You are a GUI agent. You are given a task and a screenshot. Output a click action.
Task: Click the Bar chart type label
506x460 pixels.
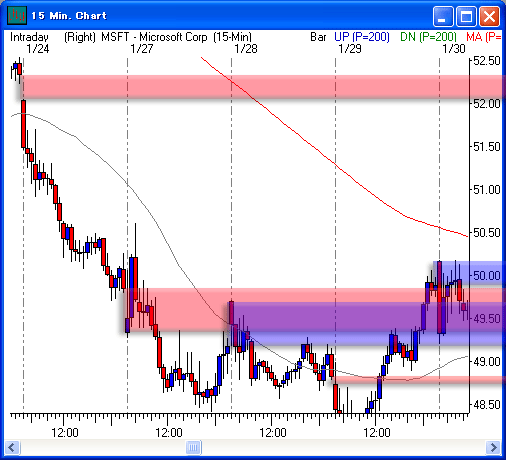pyautogui.click(x=318, y=37)
